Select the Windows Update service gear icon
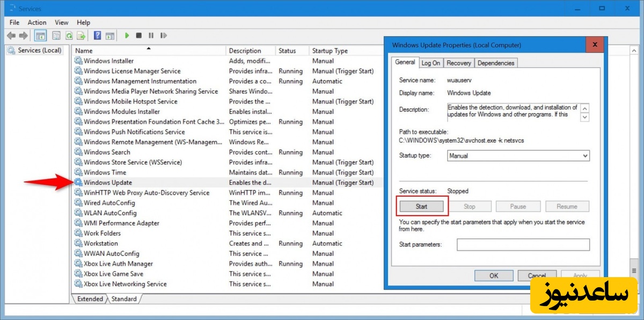 (x=78, y=183)
